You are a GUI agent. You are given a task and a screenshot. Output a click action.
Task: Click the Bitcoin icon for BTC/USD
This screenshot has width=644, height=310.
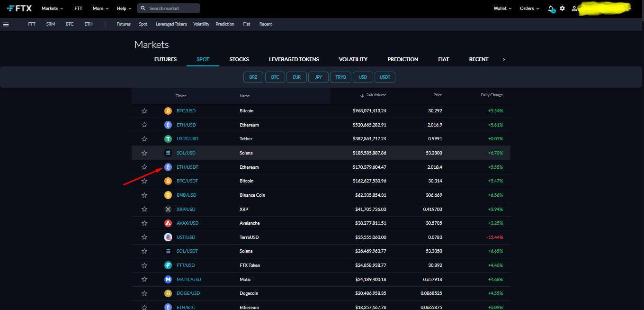click(x=168, y=111)
